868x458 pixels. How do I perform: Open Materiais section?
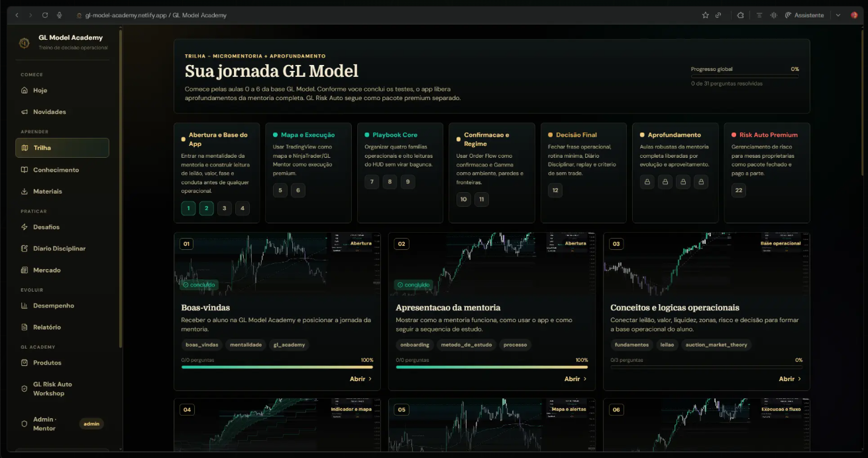(x=62, y=192)
